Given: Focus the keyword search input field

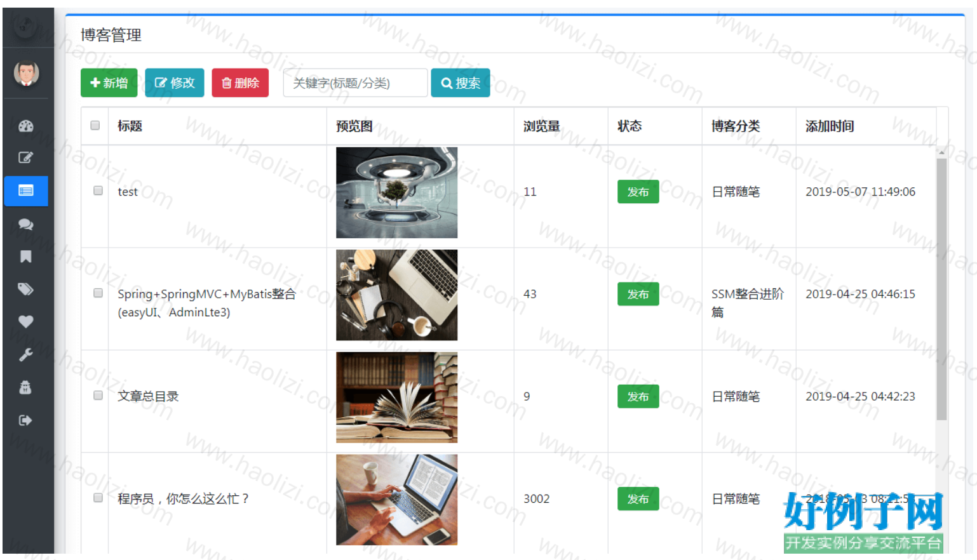Looking at the screenshot, I should coord(355,83).
